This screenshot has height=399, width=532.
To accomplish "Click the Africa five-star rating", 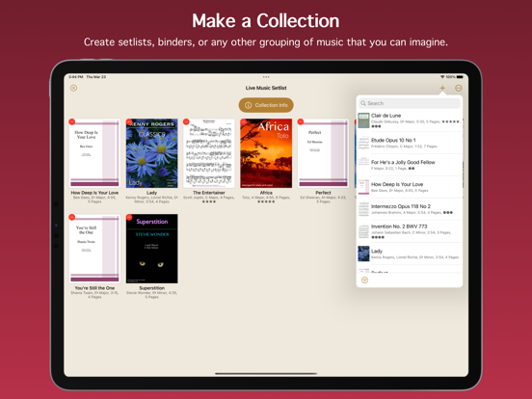I will pos(266,201).
